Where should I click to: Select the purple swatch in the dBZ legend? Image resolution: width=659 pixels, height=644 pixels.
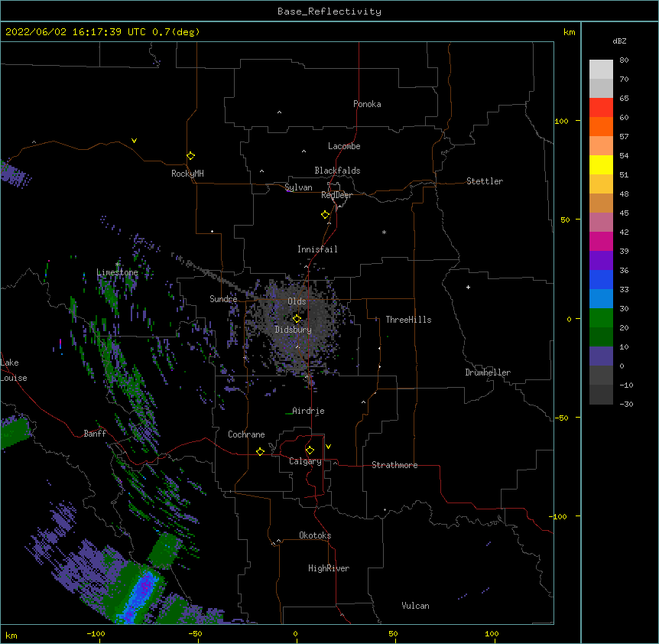click(x=601, y=261)
